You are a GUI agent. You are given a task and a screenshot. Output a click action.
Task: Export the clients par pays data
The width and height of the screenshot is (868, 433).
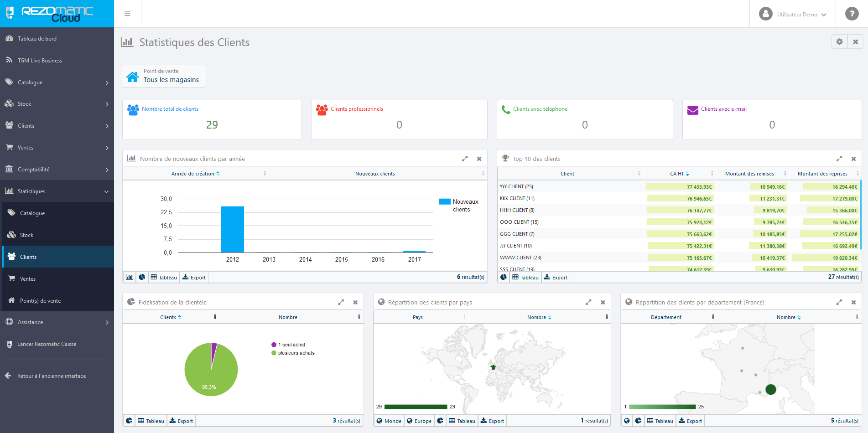coord(493,421)
